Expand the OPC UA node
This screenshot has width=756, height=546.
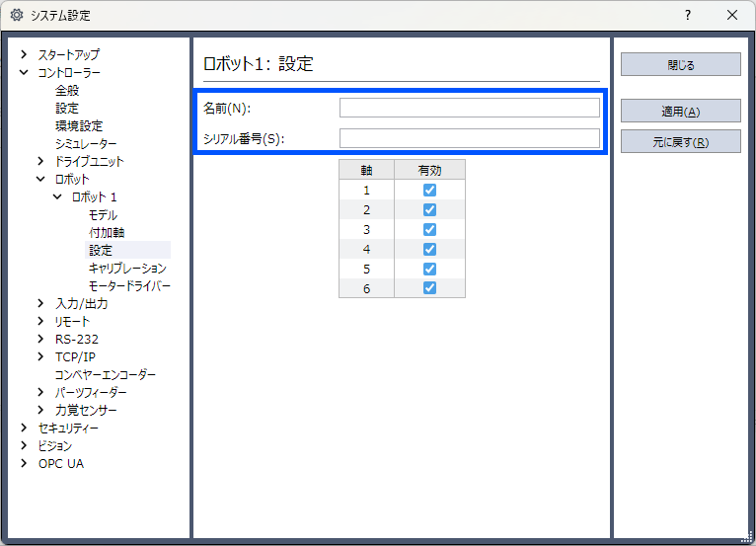(24, 463)
